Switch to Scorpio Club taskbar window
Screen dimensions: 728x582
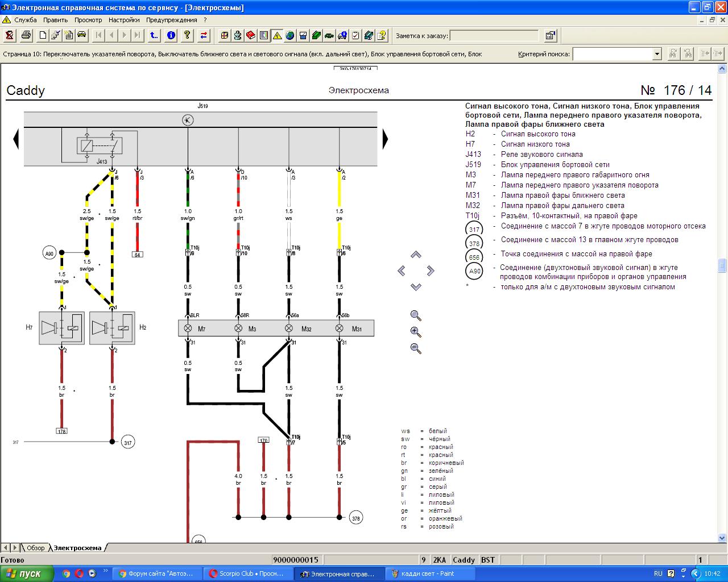[x=249, y=573]
